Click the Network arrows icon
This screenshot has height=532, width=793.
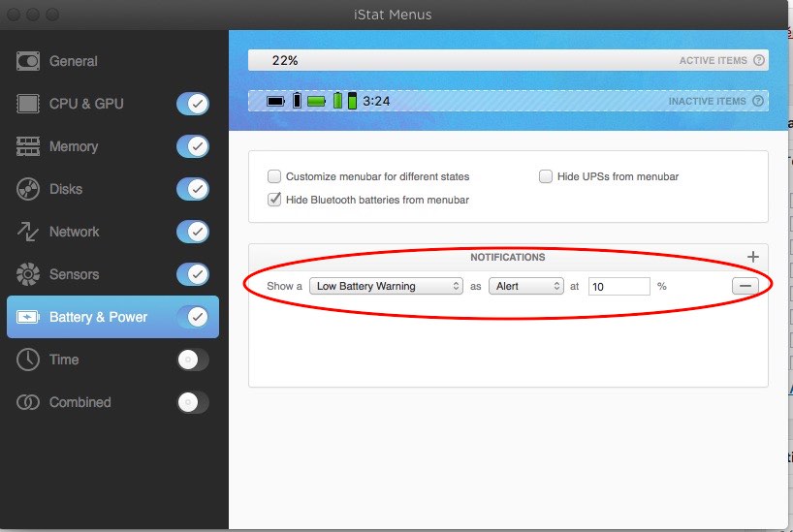(x=28, y=232)
